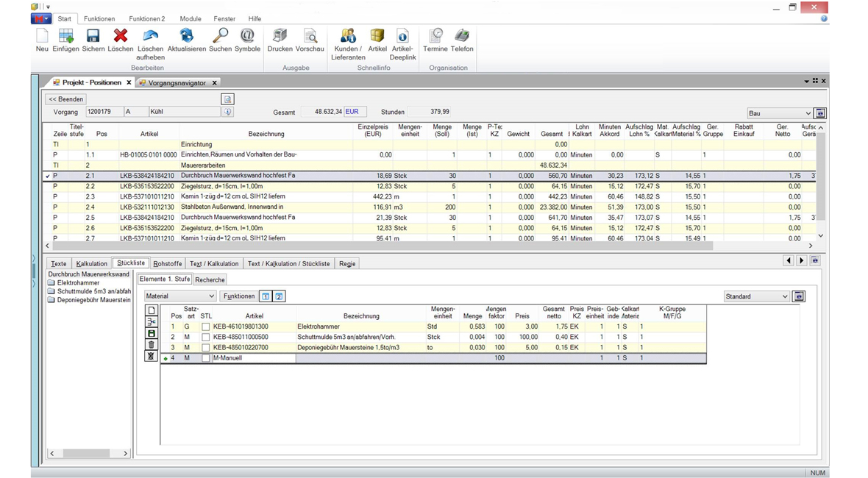This screenshot has height=478, width=868.
Task: Expand the Bau layout dropdown
Action: 808,113
